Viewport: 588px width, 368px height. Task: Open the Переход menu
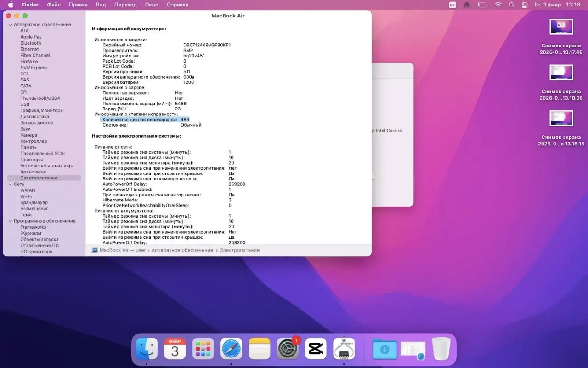pyautogui.click(x=125, y=5)
